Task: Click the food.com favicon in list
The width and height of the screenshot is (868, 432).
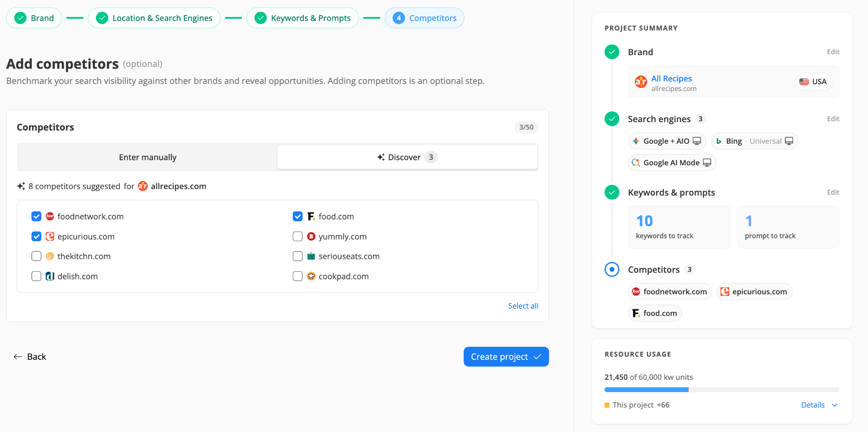Action: coord(311,217)
